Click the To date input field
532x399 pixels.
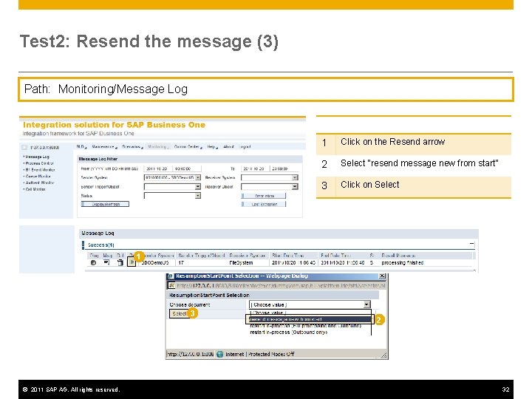click(255, 168)
